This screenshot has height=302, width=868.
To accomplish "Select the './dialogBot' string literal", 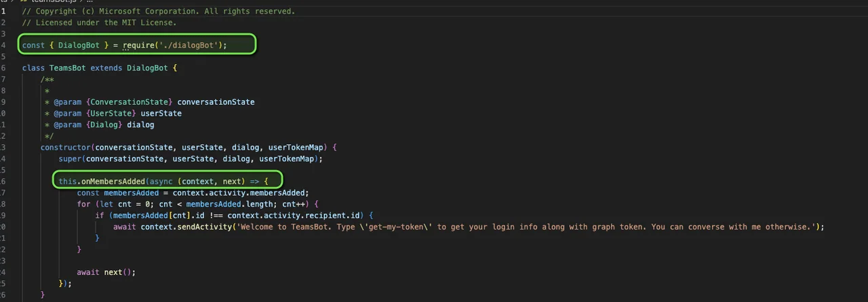I will [x=191, y=45].
